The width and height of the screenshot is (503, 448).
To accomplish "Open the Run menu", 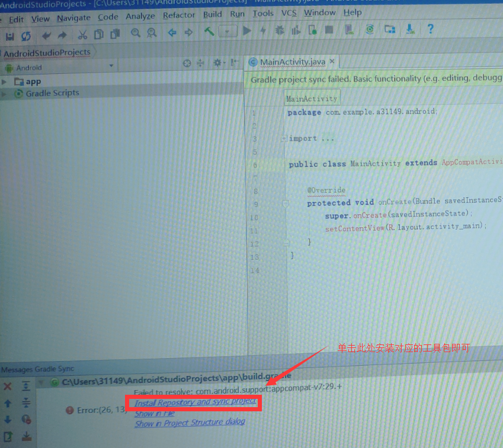I will pos(238,14).
